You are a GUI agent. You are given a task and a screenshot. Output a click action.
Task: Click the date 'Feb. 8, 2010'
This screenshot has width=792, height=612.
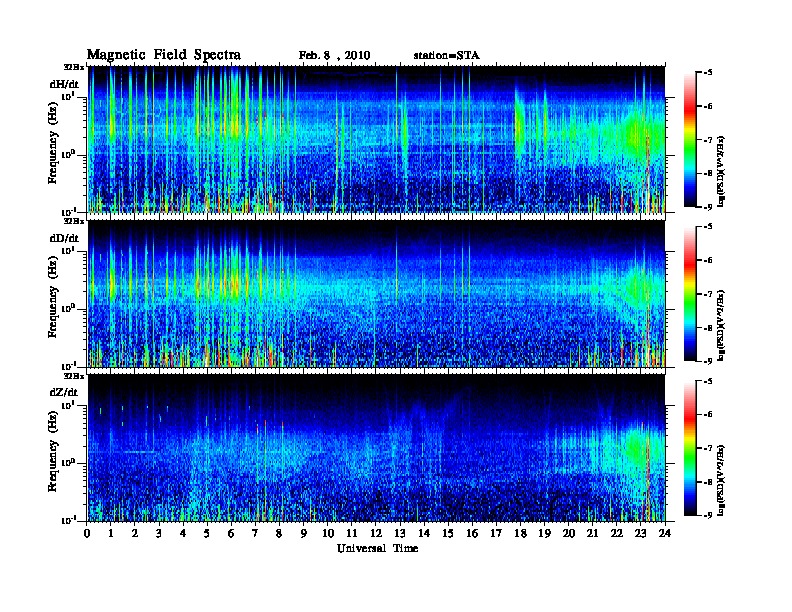point(334,56)
